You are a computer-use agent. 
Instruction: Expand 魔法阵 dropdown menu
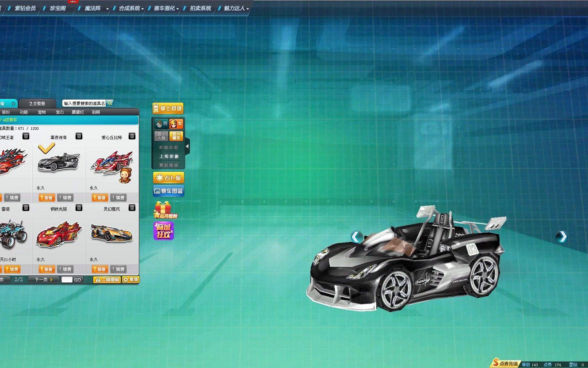click(107, 9)
